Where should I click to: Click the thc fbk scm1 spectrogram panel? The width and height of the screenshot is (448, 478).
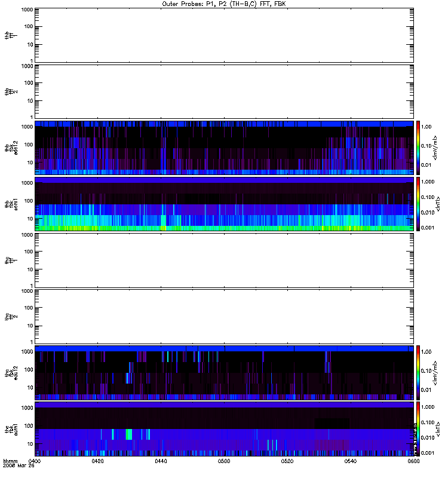click(224, 429)
